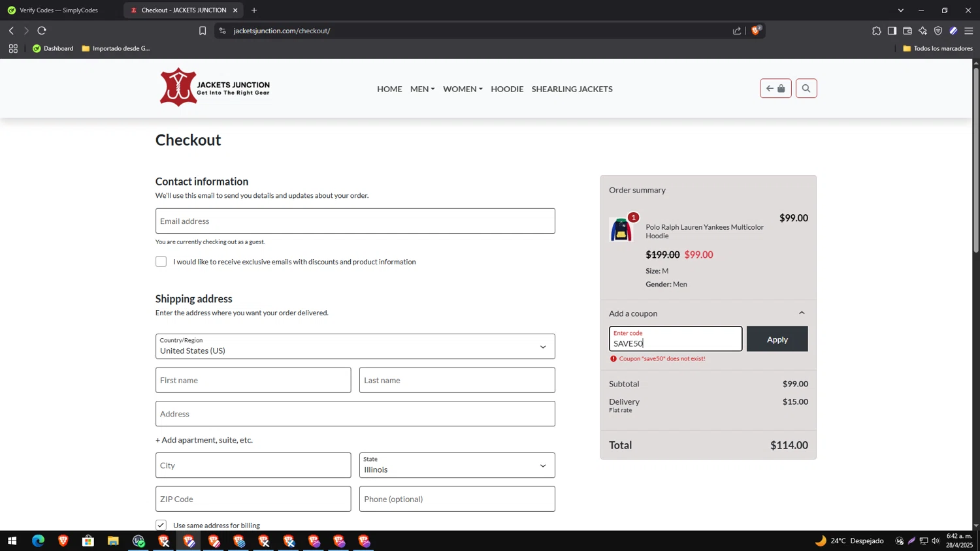Open a new browser tab
The image size is (980, 551).
(254, 10)
